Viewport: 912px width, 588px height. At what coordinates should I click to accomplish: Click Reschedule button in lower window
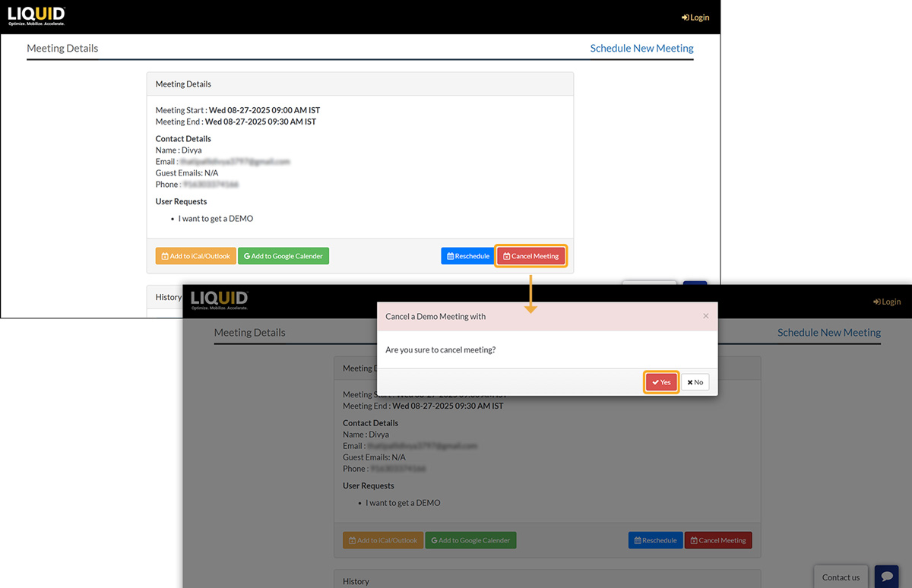tap(655, 540)
